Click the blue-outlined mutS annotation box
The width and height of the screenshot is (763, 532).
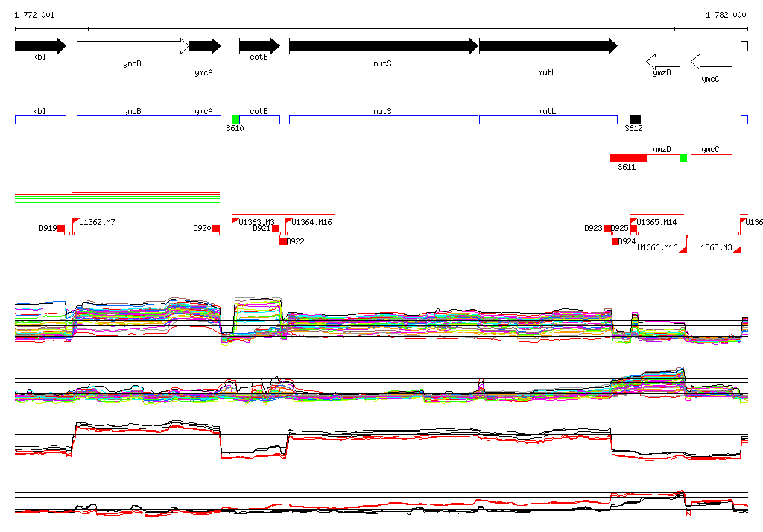point(383,120)
